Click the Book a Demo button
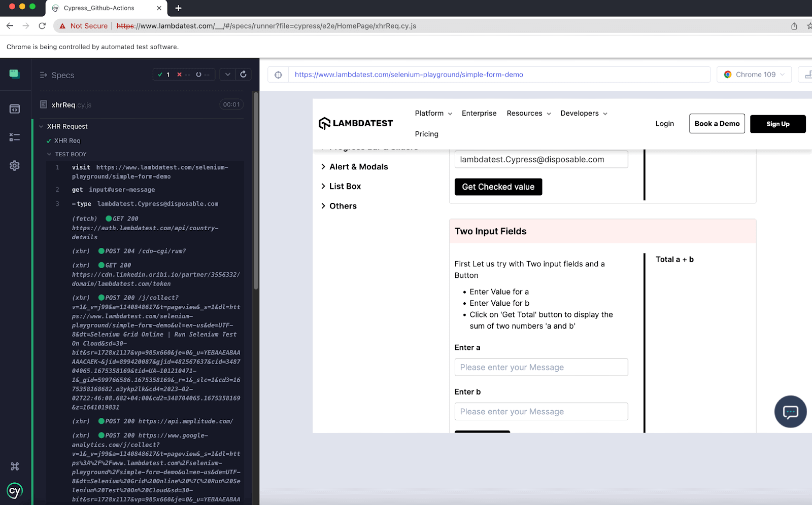 tap(717, 124)
